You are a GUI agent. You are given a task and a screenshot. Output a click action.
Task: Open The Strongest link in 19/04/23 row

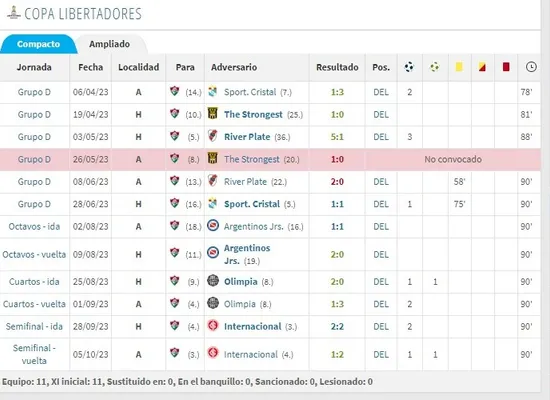pos(253,114)
